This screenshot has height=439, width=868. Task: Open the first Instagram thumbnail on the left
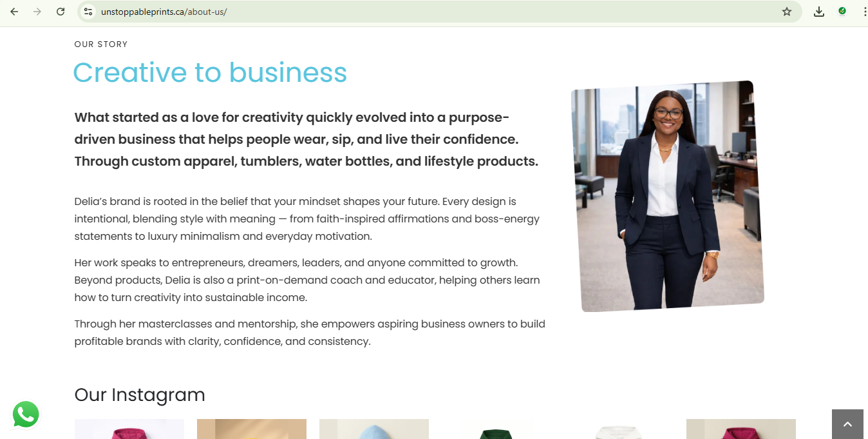click(x=129, y=429)
